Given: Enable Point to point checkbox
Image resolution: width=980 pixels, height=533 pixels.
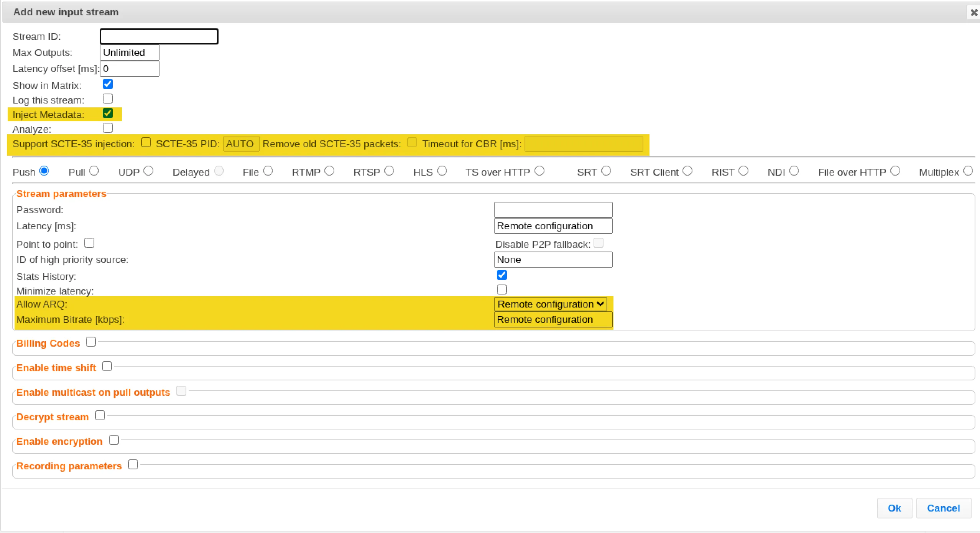Looking at the screenshot, I should pyautogui.click(x=89, y=243).
